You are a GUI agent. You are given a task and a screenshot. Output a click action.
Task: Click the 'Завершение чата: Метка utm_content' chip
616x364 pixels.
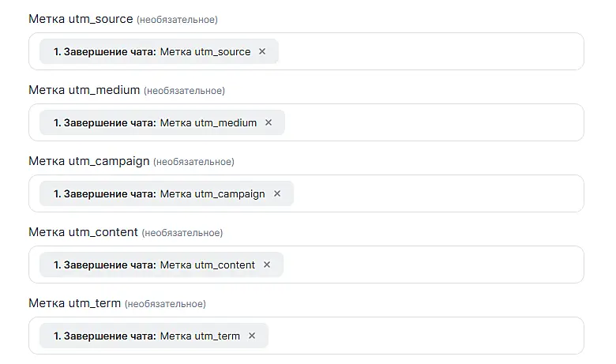[x=154, y=265]
